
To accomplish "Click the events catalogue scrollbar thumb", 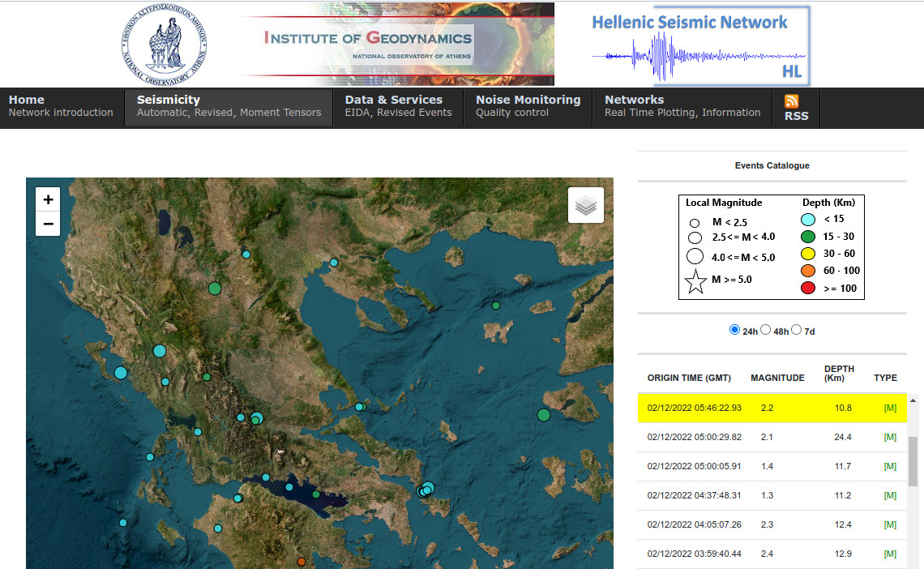I will pos(913,461).
